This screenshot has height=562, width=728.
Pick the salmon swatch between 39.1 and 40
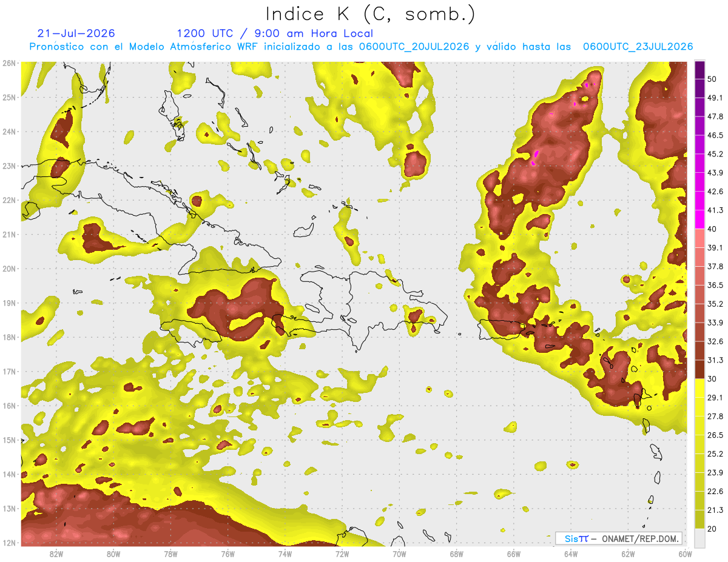point(699,238)
